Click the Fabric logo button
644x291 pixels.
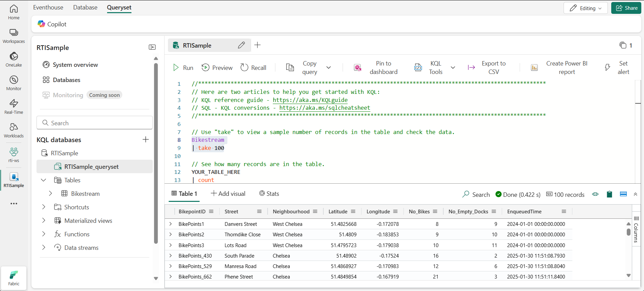[14, 278]
